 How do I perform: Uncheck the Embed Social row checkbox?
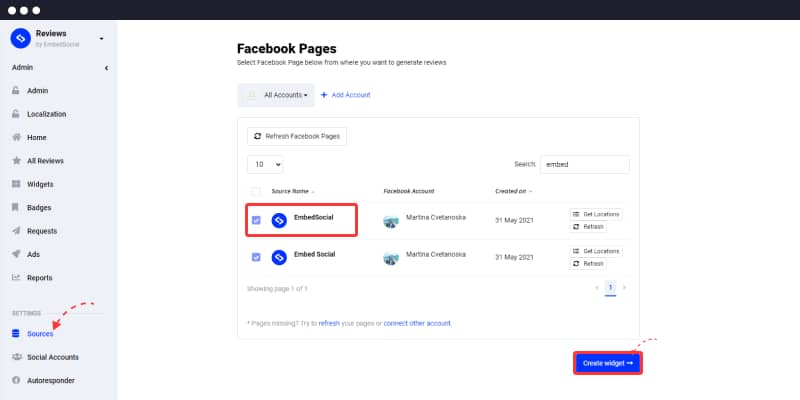pos(256,257)
